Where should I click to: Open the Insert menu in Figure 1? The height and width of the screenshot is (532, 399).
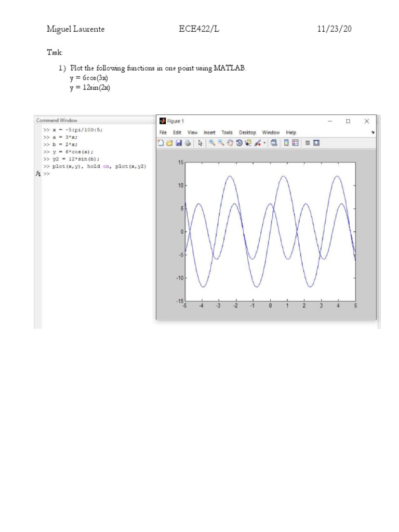pyautogui.click(x=209, y=132)
